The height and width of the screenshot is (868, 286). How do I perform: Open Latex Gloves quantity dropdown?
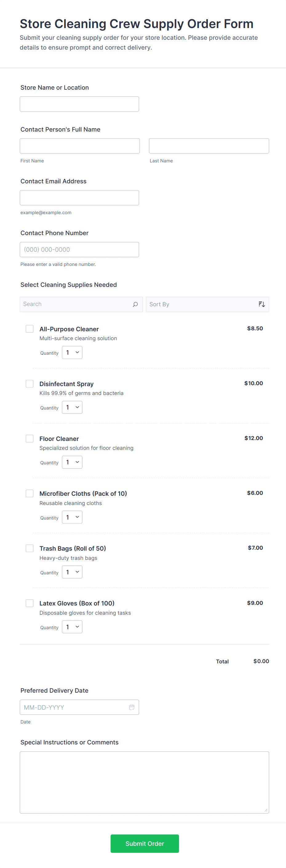(72, 627)
